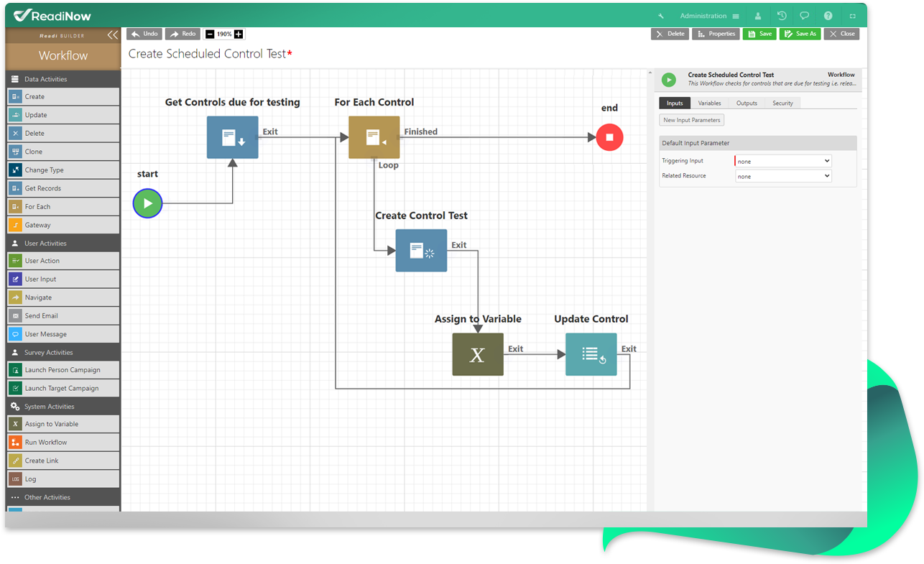924x564 pixels.
Task: Click the Create Control Test node icon
Action: pyautogui.click(x=421, y=251)
